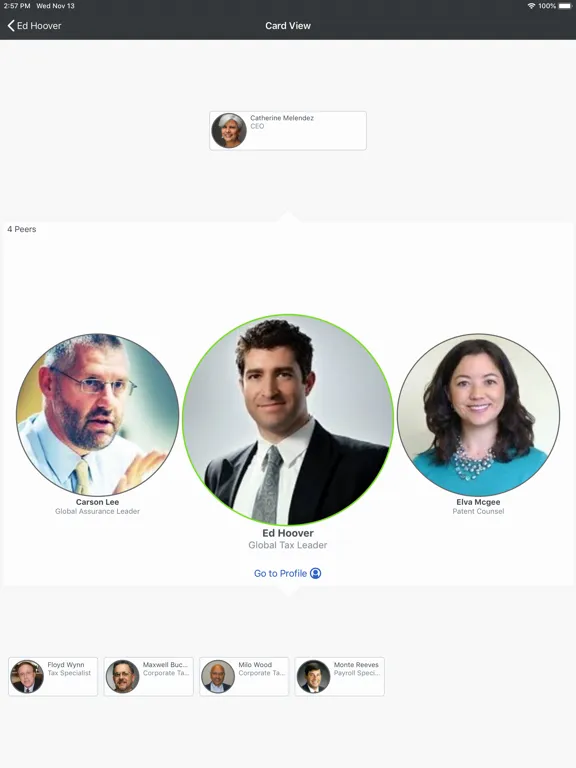The image size is (576, 768).
Task: Tap the 4 Peers label
Action: pyautogui.click(x=22, y=229)
